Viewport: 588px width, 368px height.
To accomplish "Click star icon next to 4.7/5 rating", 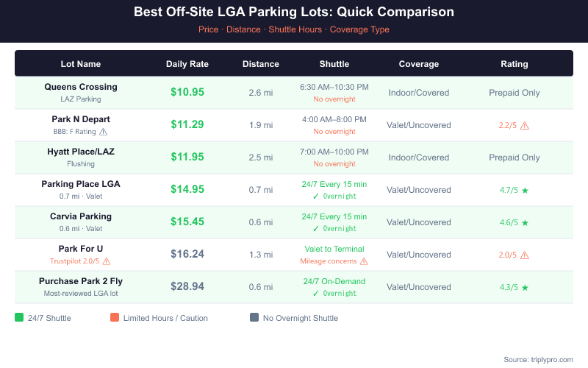I will tap(525, 190).
